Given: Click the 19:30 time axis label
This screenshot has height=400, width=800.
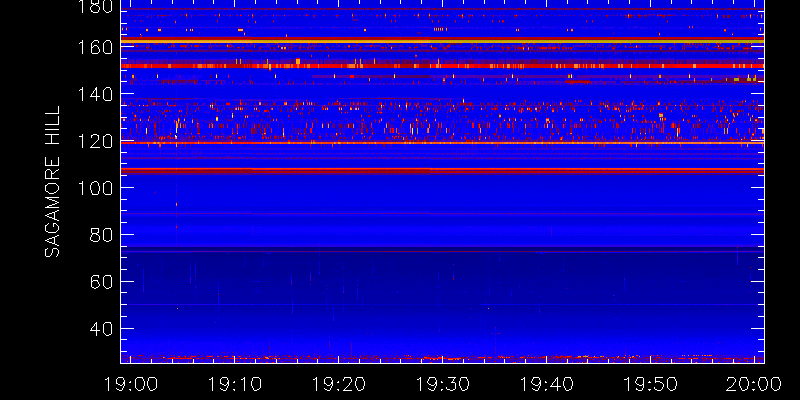Looking at the screenshot, I should point(443,383).
